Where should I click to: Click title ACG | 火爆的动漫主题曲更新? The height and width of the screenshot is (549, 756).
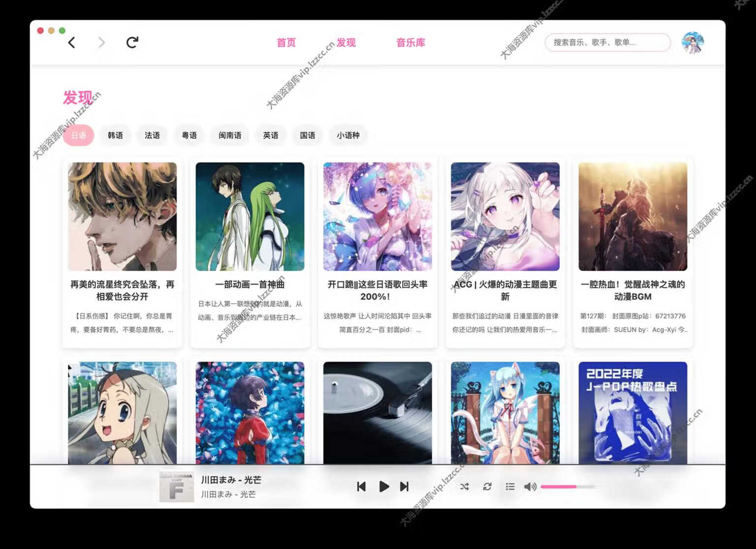point(505,290)
